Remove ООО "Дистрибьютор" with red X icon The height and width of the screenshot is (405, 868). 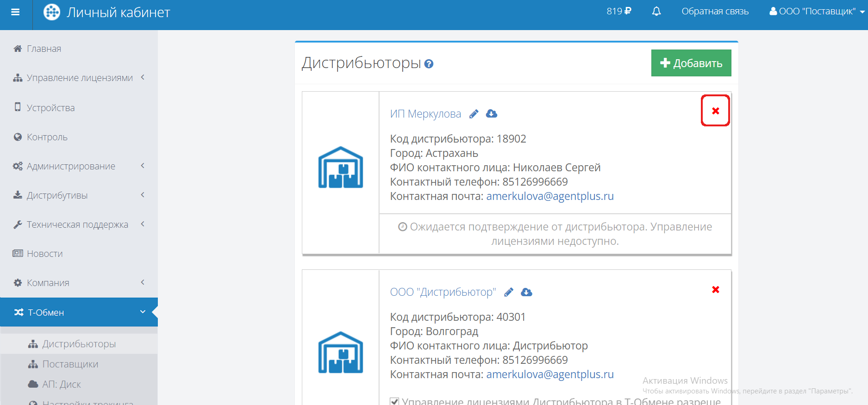coord(715,289)
